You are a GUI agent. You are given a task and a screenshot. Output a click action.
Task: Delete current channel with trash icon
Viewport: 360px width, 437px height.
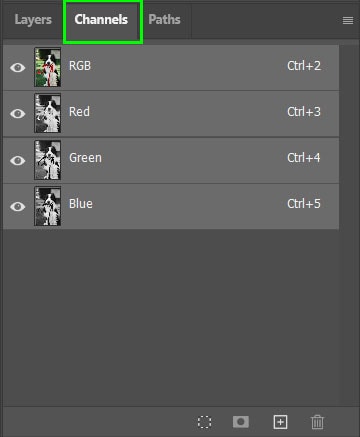[317, 422]
